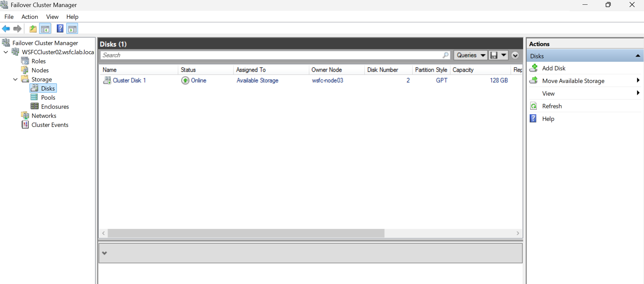Click the Nodes icon in tree
644x284 pixels.
coord(25,70)
